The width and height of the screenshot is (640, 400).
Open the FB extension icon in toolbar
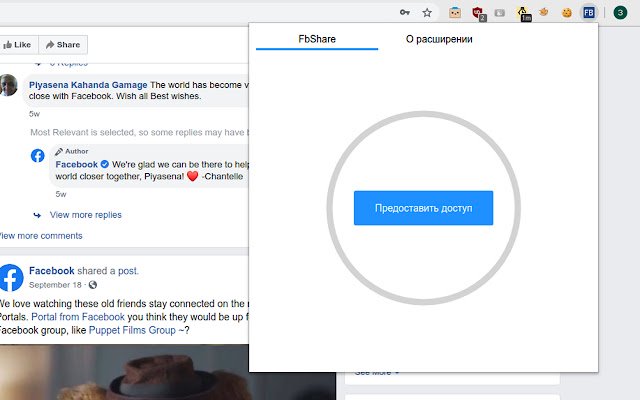tap(589, 13)
